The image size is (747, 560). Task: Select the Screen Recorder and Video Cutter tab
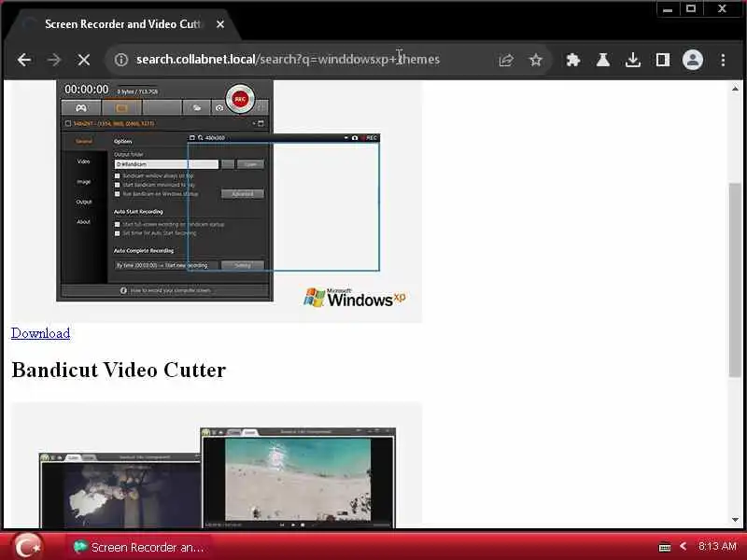123,24
